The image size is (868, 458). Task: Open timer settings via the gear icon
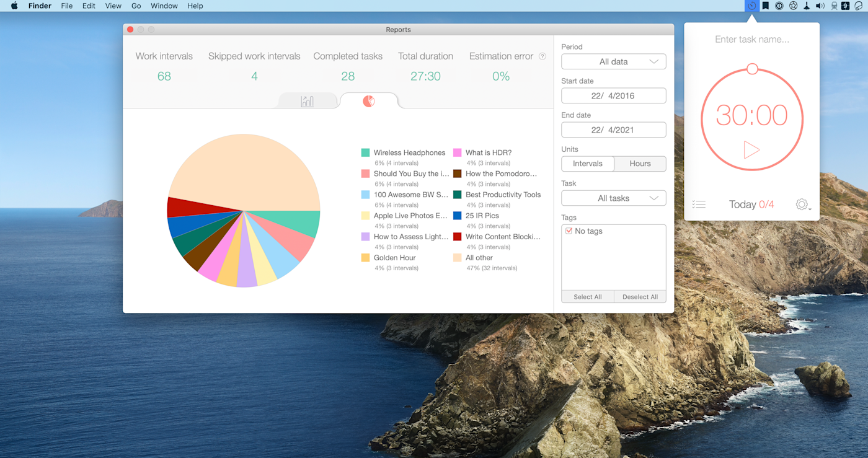coord(800,204)
